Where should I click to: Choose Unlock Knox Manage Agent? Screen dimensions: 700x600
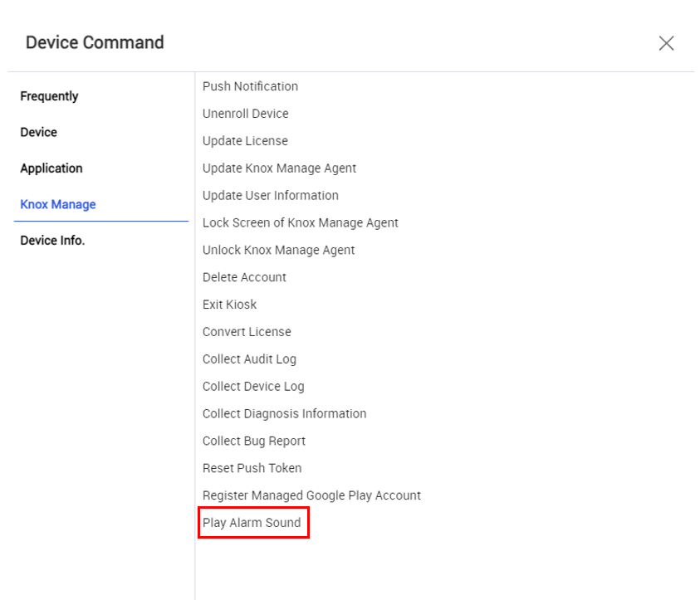278,250
